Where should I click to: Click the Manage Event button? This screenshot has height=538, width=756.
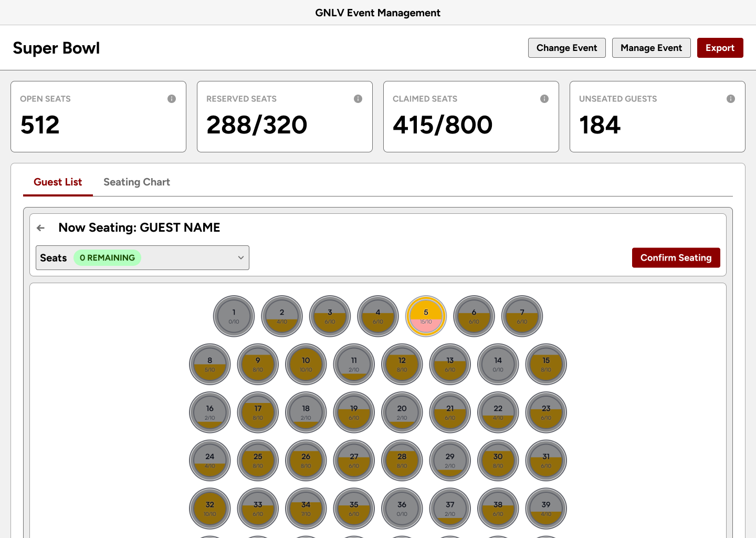(652, 48)
